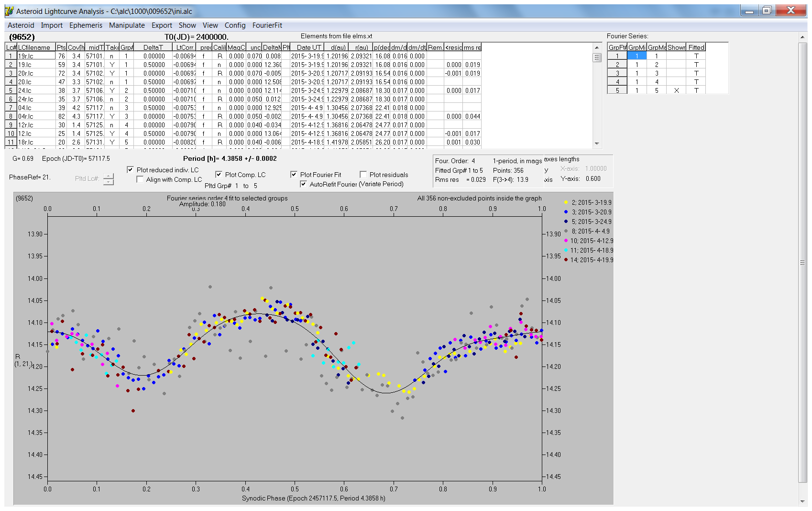Click the Period [h]= 4.3858 value
The image size is (812, 511).
[230, 158]
